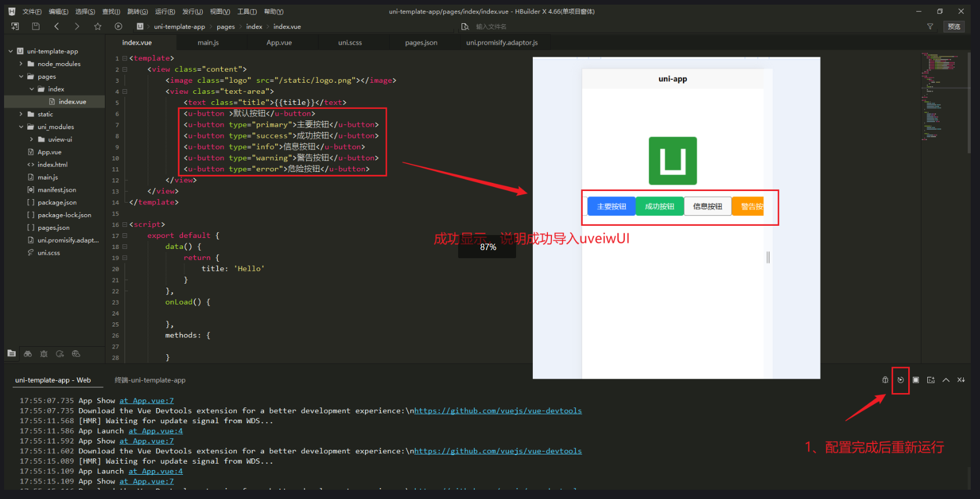Open the 帮助(Y) menu
The width and height of the screenshot is (980, 499).
pyautogui.click(x=274, y=12)
